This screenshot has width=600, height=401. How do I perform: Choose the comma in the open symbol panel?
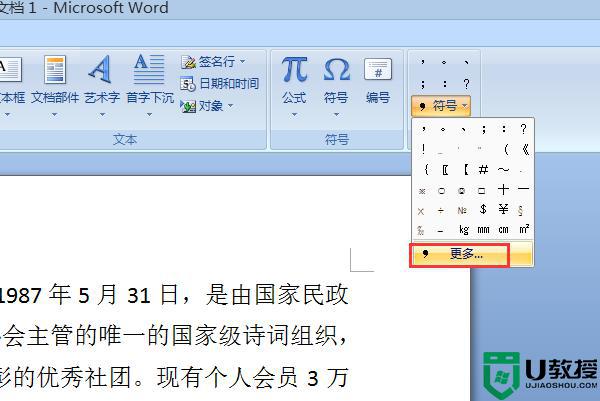point(423,129)
